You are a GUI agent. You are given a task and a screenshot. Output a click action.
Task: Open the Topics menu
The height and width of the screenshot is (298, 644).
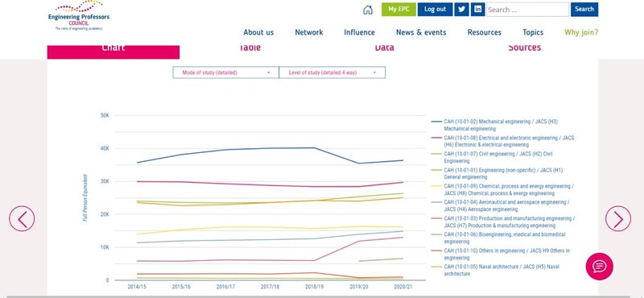coord(533,32)
